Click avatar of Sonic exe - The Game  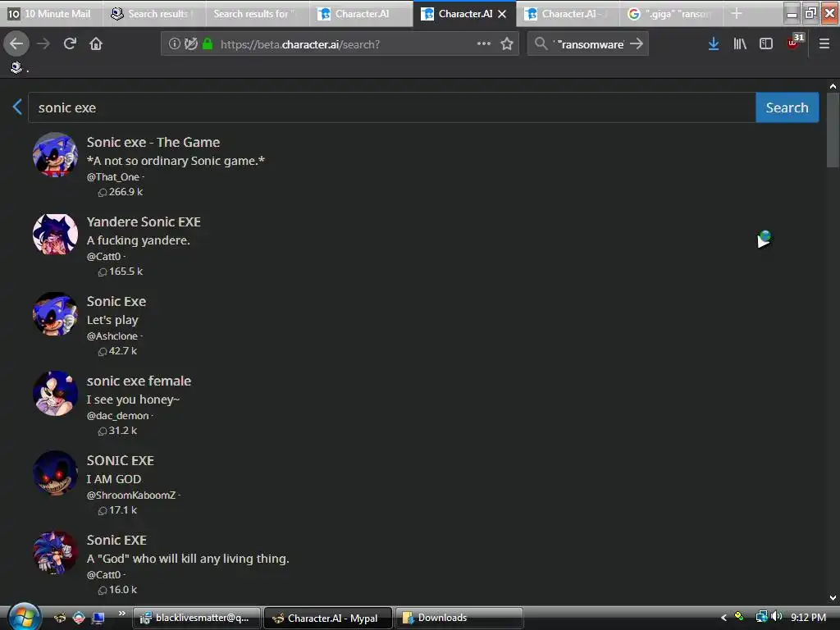coord(55,155)
